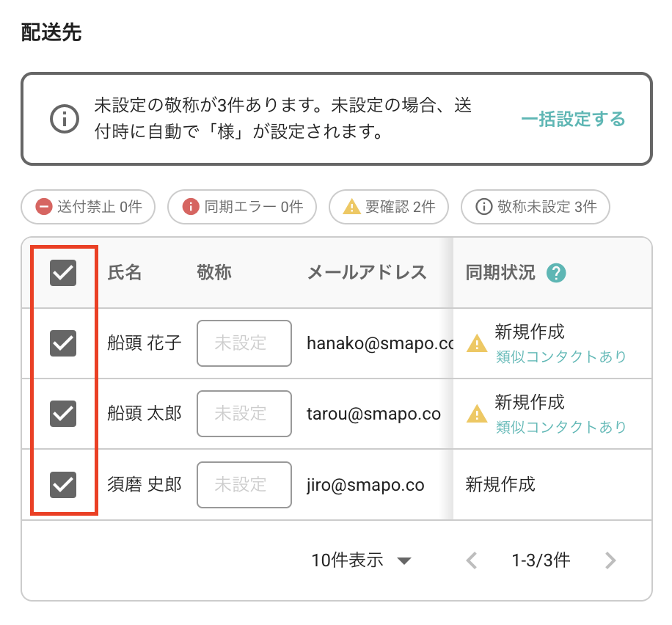
Task: Click the email jiro@smapo.co
Action: (x=365, y=485)
